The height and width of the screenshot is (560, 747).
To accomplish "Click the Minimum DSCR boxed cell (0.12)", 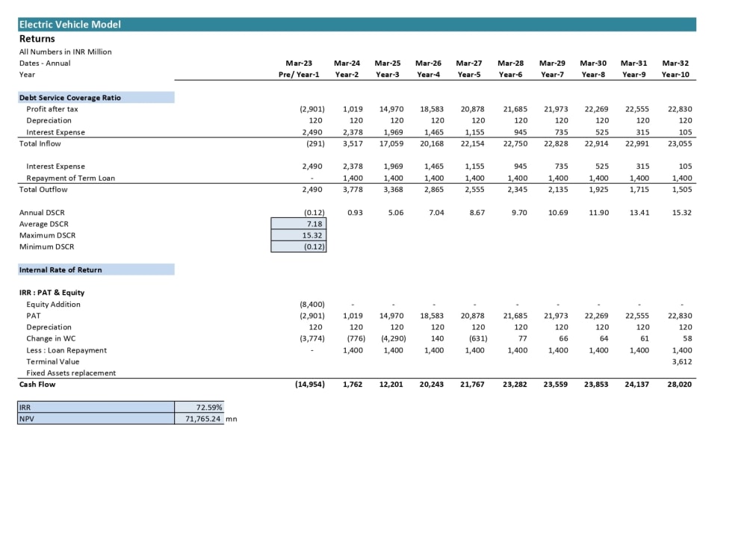I will click(x=299, y=246).
